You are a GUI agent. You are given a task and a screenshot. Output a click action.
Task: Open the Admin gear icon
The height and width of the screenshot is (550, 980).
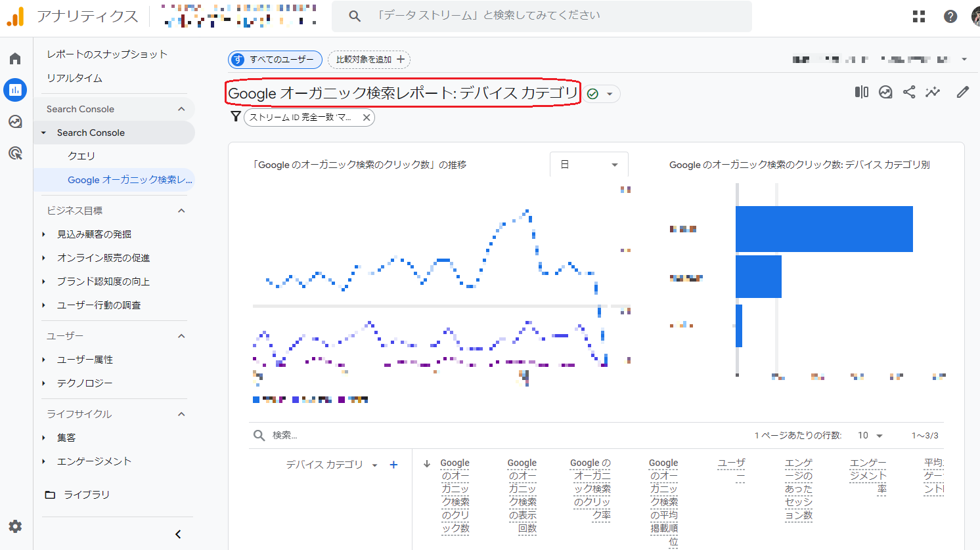pyautogui.click(x=15, y=526)
